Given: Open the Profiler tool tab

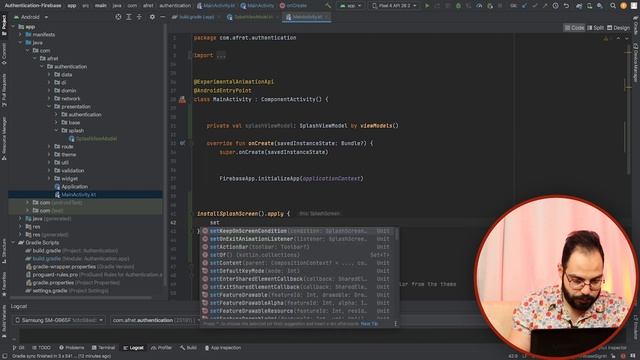Looking at the screenshot, I should click(161, 348).
